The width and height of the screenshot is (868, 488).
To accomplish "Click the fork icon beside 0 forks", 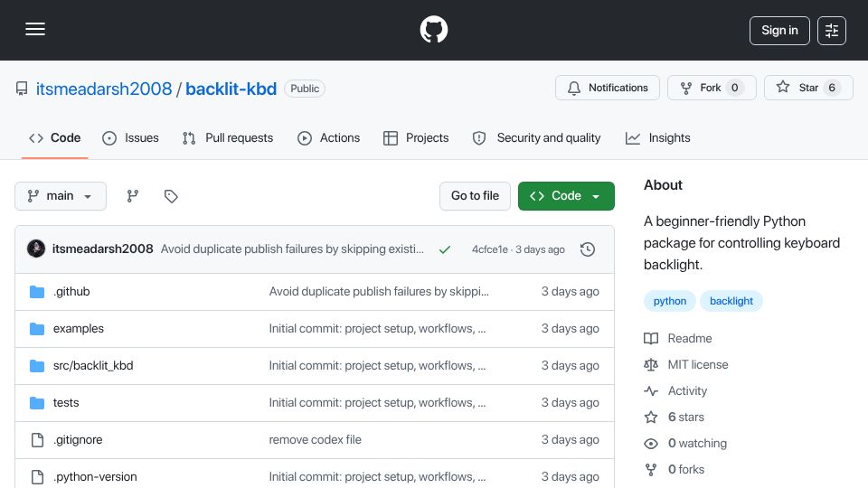I will pos(651,470).
